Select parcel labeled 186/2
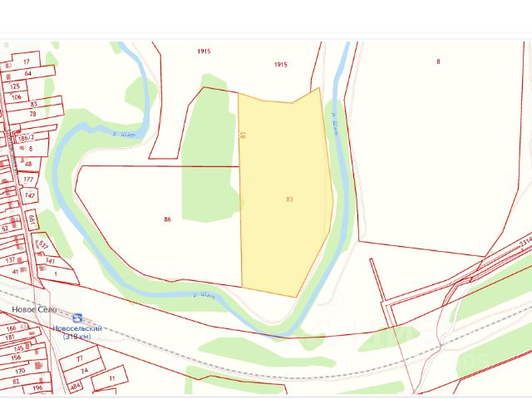This screenshot has height=399, width=532. pos(27,138)
